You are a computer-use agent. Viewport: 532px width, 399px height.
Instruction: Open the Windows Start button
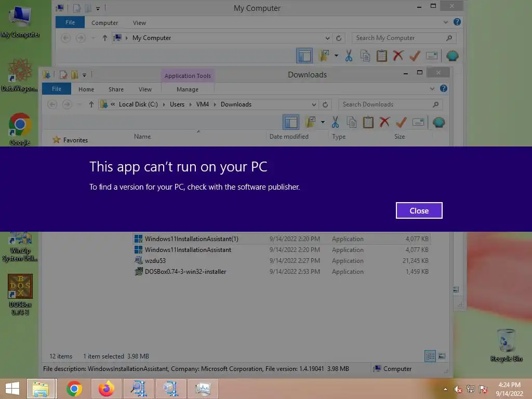click(x=12, y=389)
